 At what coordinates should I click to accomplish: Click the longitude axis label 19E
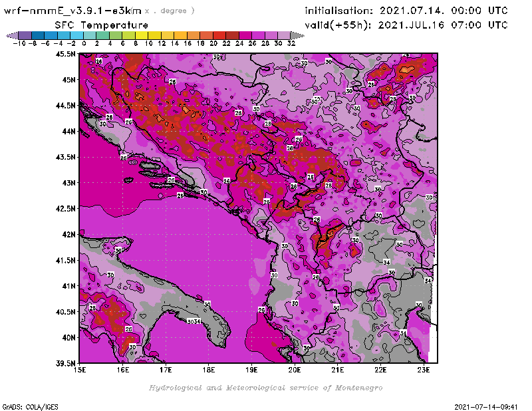252,370
